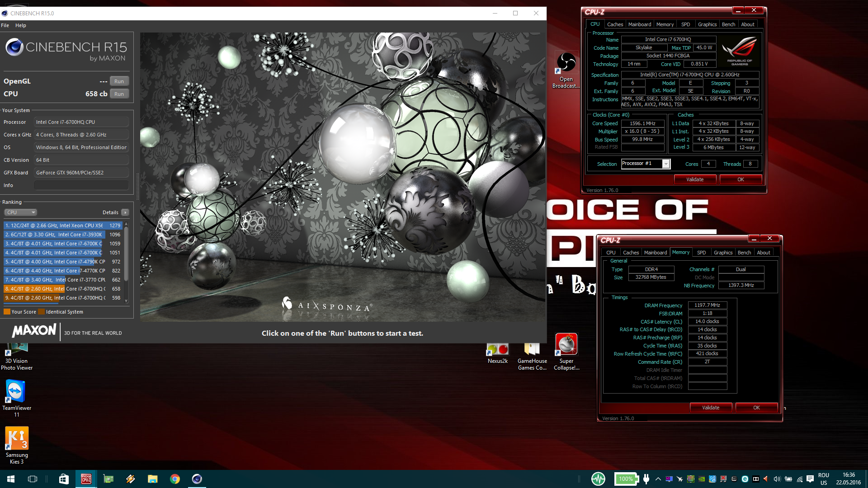Select the ROG CPU-Z taskbar icon
This screenshot has width=868, height=488.
coord(86,479)
